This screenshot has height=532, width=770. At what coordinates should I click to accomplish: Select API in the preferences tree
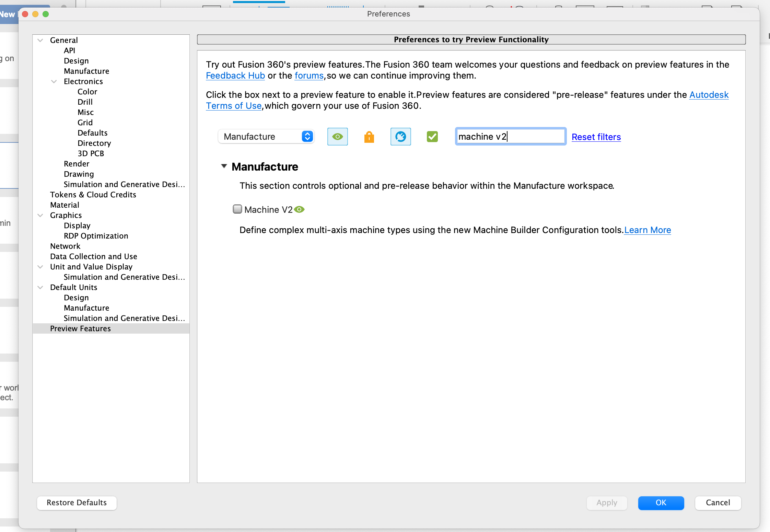pyautogui.click(x=69, y=50)
